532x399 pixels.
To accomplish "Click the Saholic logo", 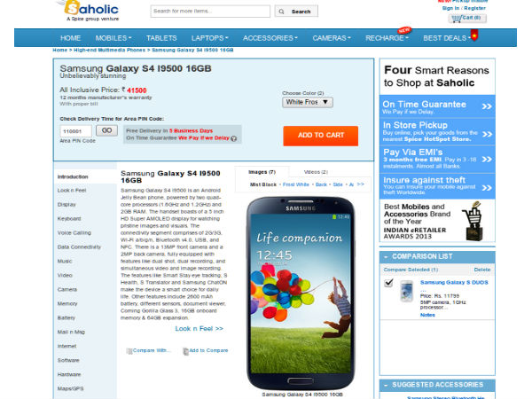I will pos(90,11).
